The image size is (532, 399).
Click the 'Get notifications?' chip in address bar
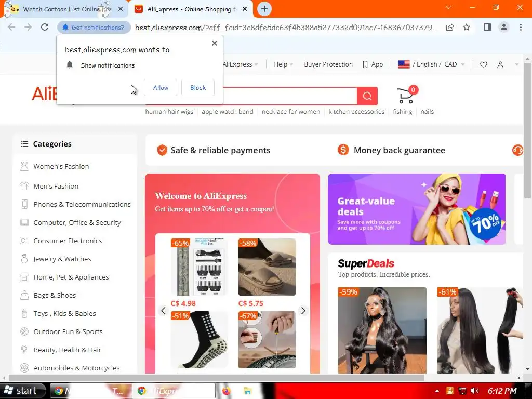94,28
